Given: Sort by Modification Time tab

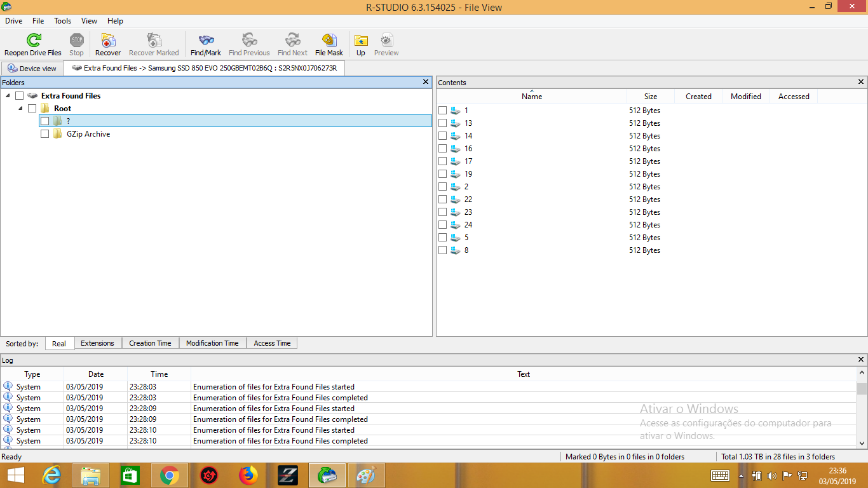Looking at the screenshot, I should [x=212, y=343].
